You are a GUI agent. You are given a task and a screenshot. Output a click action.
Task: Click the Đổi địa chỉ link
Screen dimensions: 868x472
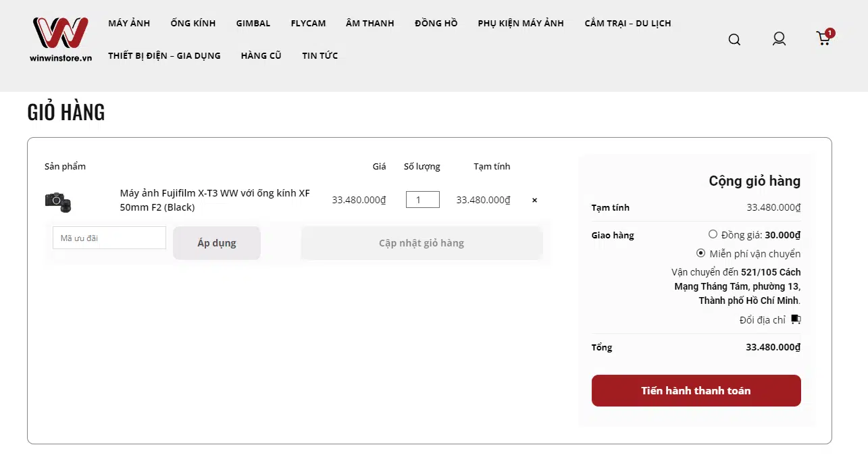[x=763, y=320]
